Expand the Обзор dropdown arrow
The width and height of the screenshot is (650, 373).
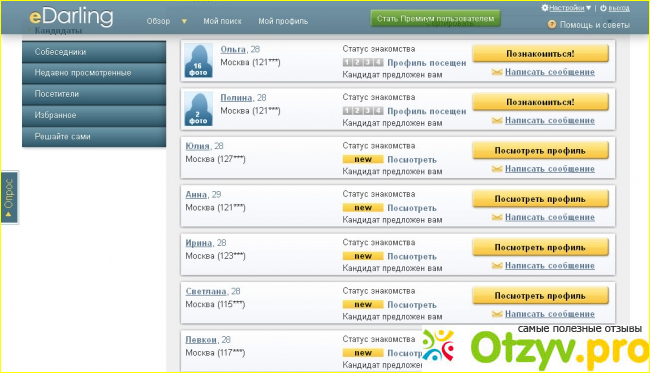pos(184,21)
